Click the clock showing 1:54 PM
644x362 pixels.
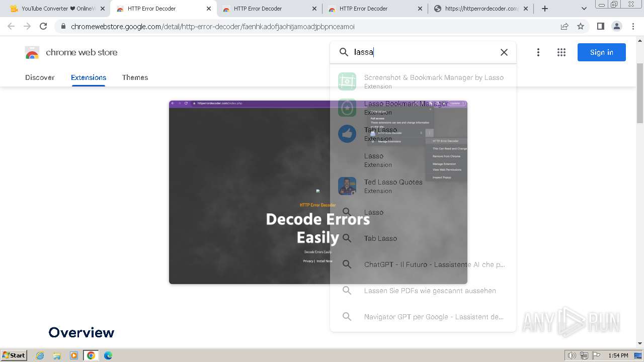click(x=618, y=355)
